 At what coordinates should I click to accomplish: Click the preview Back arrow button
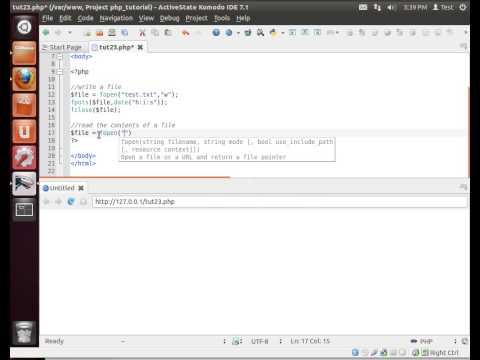pyautogui.click(x=47, y=202)
